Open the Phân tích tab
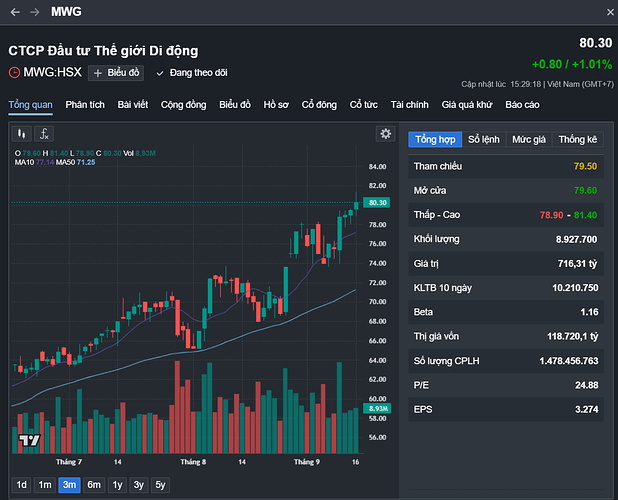Viewport: 618px width, 500px height. (x=85, y=104)
